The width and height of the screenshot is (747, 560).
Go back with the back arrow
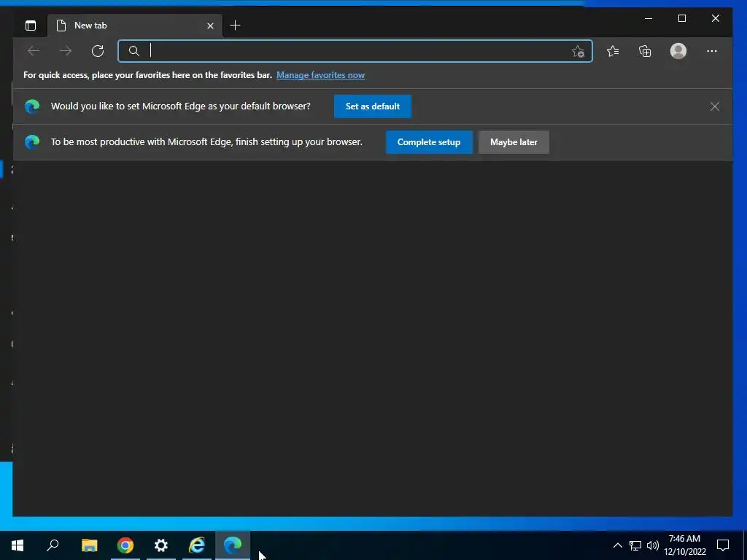pyautogui.click(x=34, y=51)
